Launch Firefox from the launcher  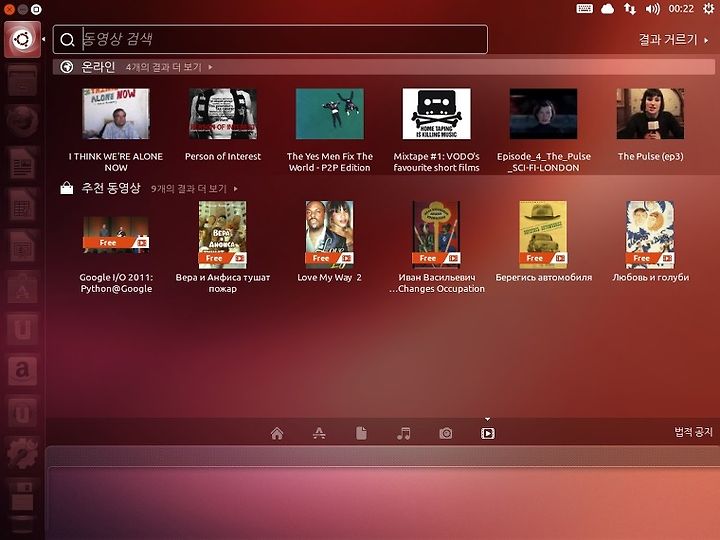22,122
